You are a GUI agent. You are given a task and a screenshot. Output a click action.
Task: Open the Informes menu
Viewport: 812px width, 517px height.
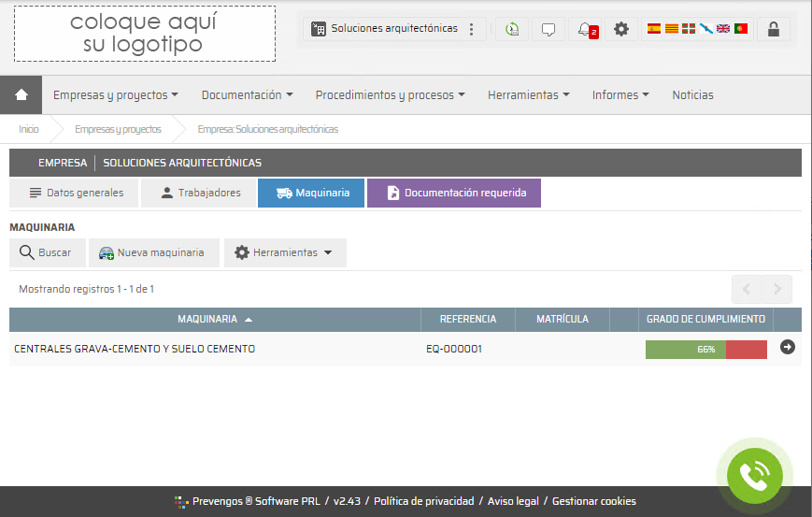620,94
